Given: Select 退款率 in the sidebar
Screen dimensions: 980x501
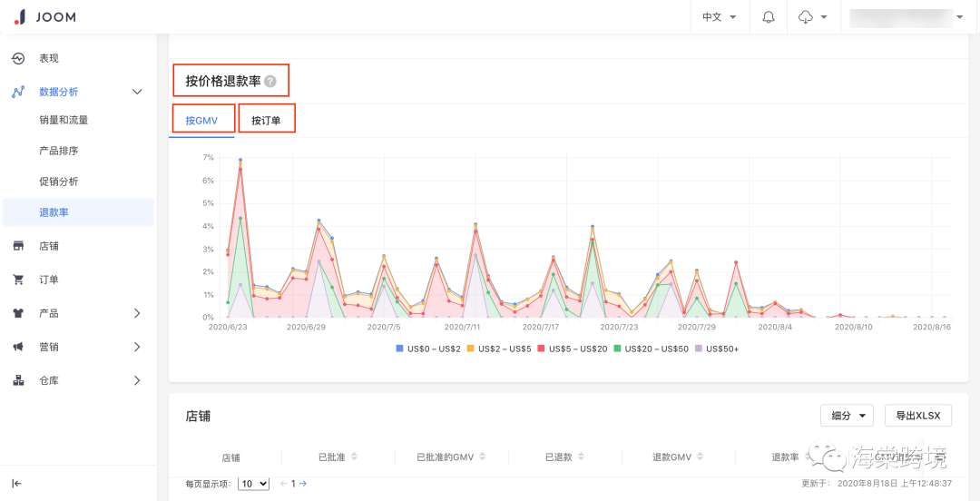Looking at the screenshot, I should pyautogui.click(x=78, y=212).
